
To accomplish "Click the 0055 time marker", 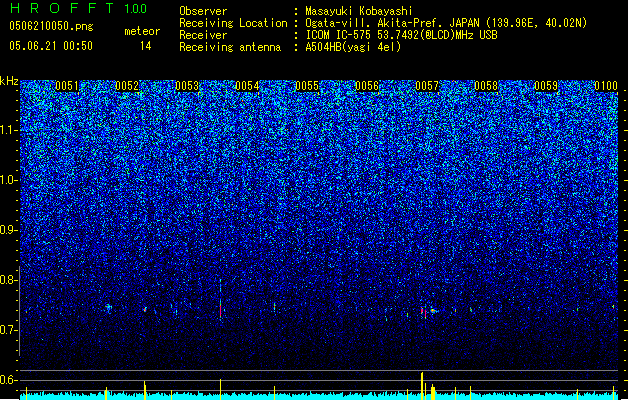I will pyautogui.click(x=307, y=86).
